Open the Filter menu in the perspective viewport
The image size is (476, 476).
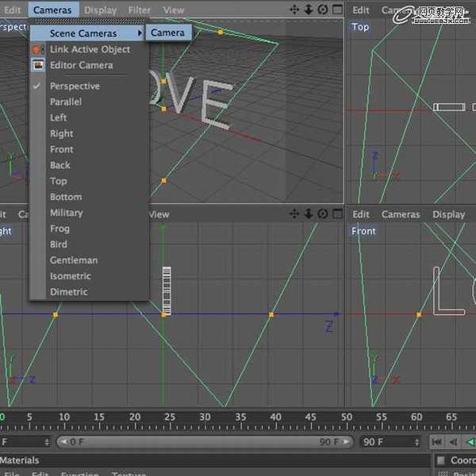(x=140, y=10)
